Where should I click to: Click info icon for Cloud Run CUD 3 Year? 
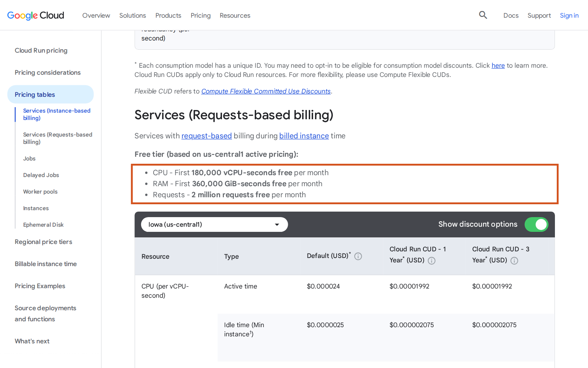(514, 261)
